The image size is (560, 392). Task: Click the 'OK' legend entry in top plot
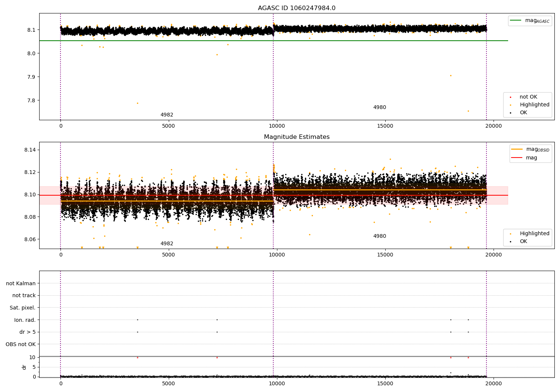523,113
